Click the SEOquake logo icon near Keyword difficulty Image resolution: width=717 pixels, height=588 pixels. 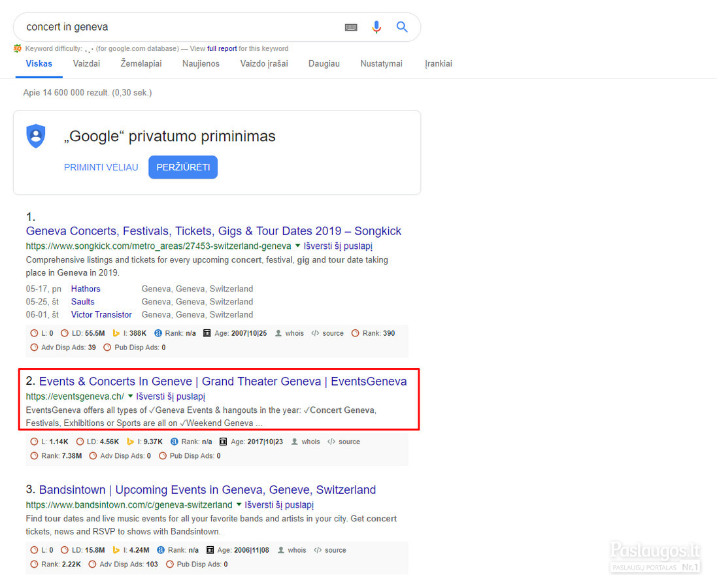click(x=18, y=48)
